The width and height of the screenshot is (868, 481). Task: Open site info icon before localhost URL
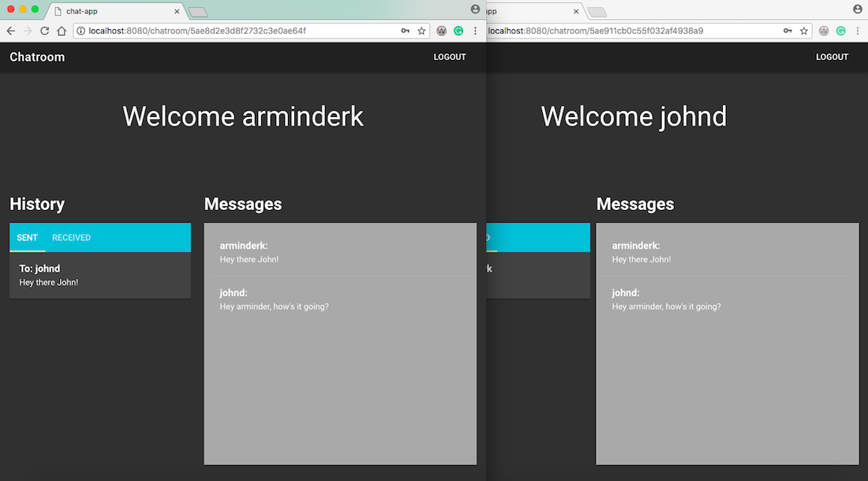(x=80, y=31)
